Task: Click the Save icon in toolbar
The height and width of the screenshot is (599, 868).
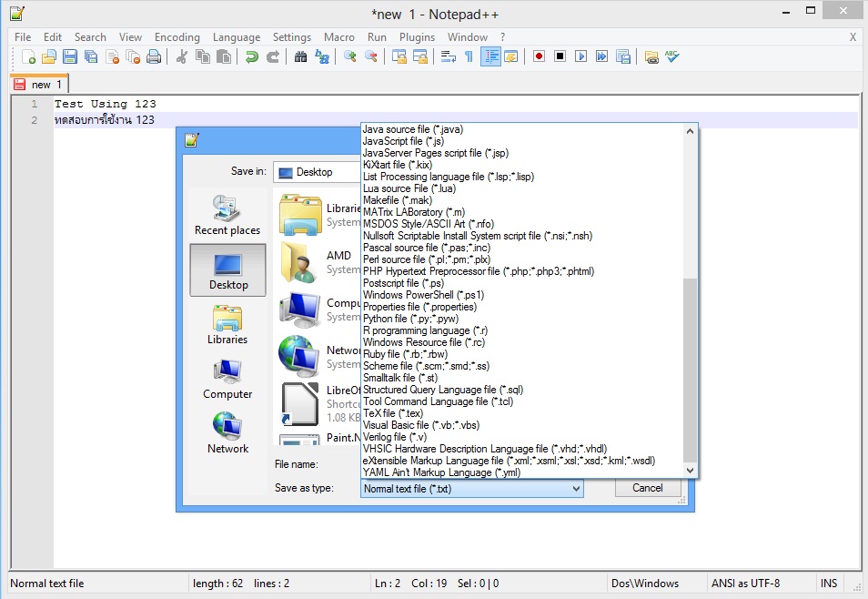Action: (70, 56)
